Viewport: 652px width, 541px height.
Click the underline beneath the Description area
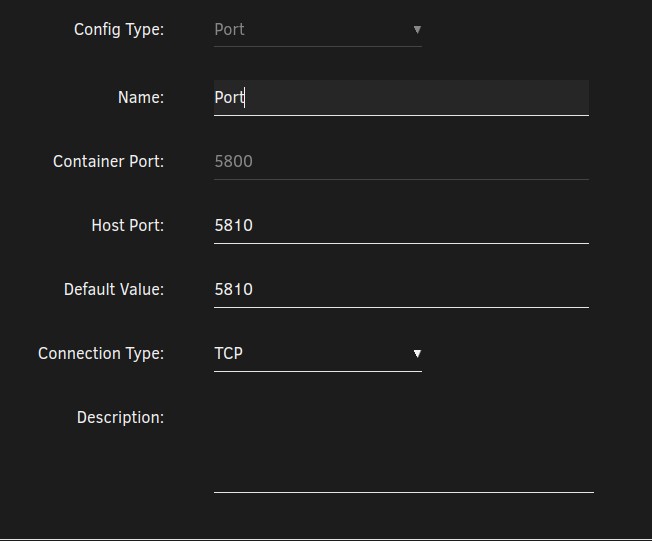point(404,492)
